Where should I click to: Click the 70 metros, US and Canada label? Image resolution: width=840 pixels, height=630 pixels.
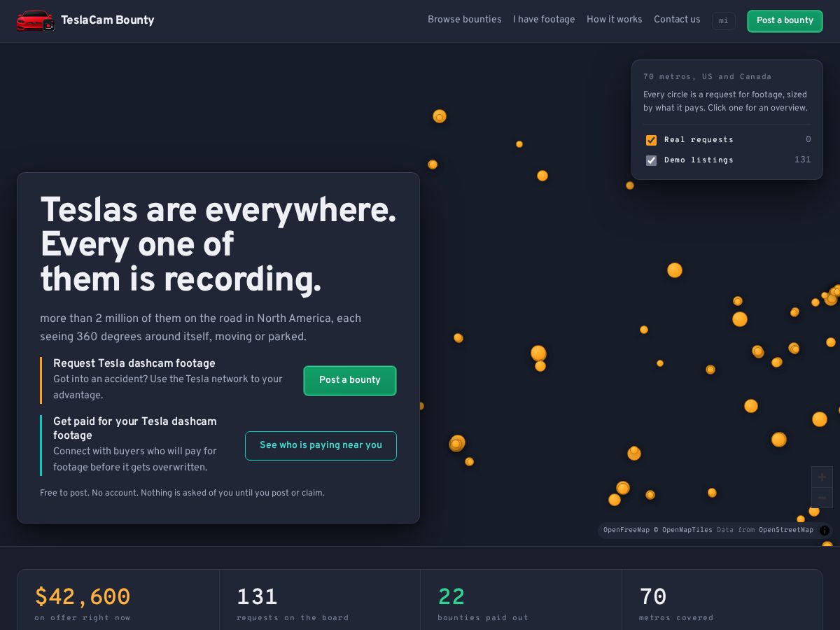click(x=708, y=77)
